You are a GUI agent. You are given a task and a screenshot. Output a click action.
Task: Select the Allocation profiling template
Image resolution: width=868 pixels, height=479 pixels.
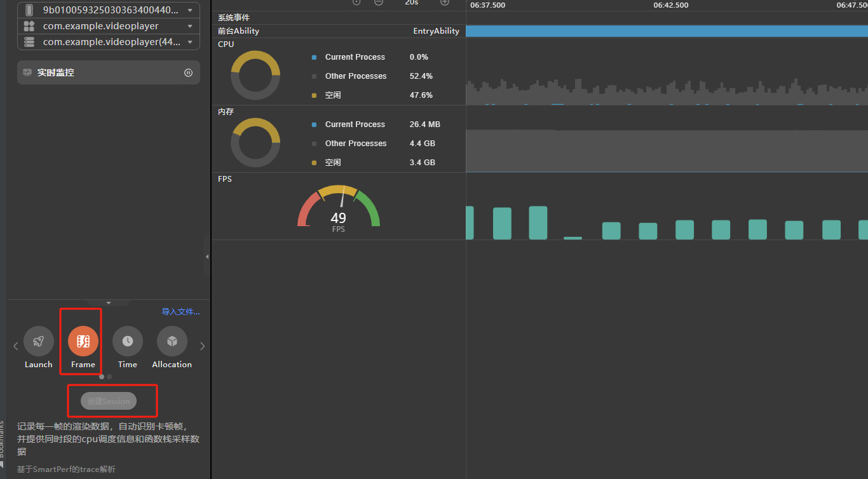click(x=172, y=341)
